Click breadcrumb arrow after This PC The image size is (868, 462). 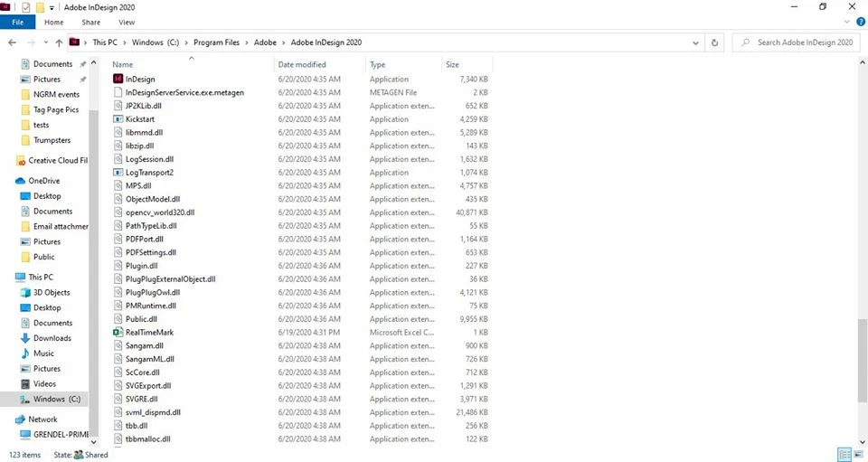click(x=125, y=42)
